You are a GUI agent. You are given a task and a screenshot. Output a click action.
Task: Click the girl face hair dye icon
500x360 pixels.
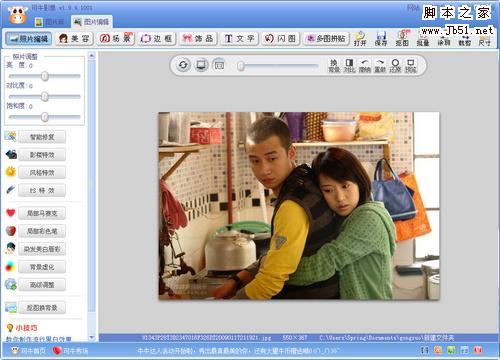pos(11,248)
